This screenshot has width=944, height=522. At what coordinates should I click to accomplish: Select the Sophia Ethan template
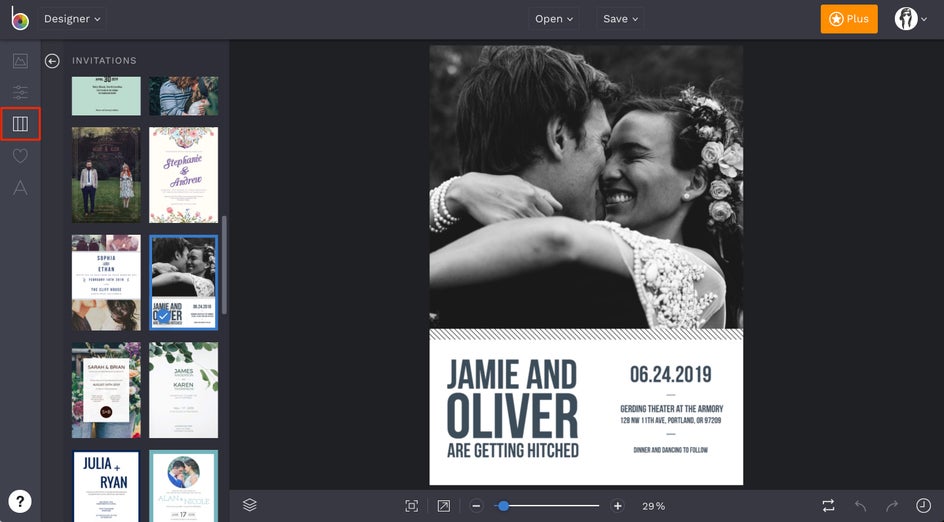click(x=106, y=282)
